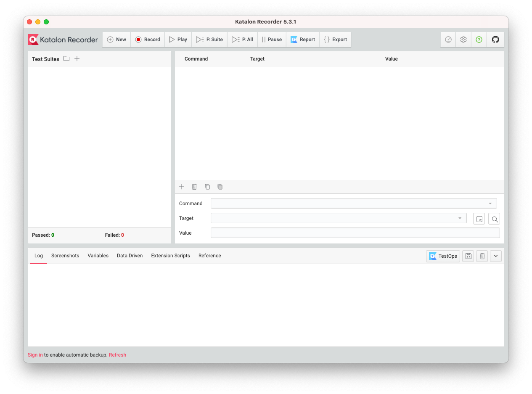
Task: Add a new command row with plus icon
Action: (x=182, y=187)
